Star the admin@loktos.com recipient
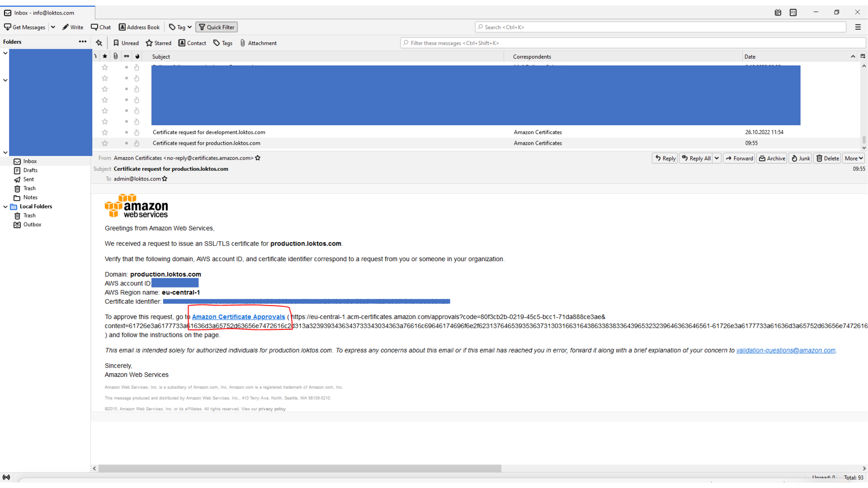The image size is (868, 488). pyautogui.click(x=164, y=179)
